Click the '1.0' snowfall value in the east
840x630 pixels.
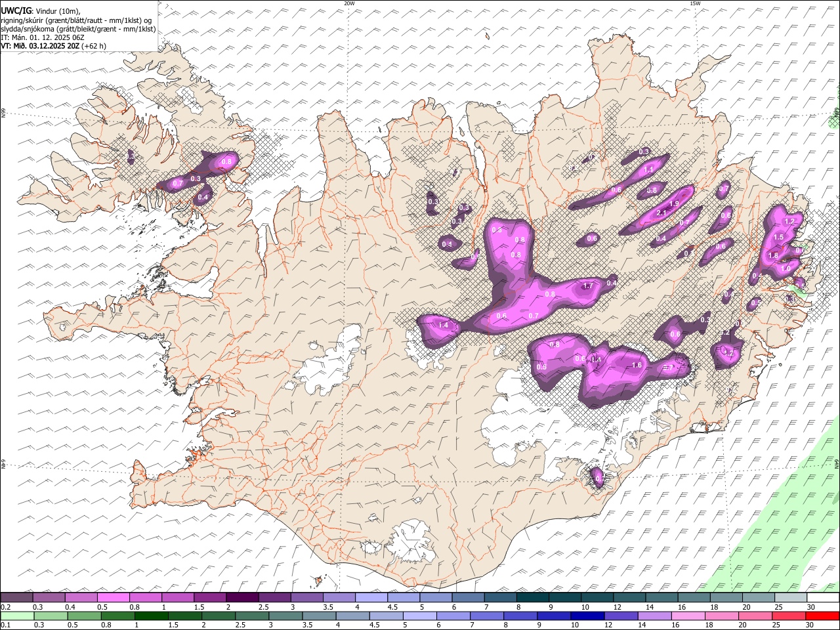[786, 268]
